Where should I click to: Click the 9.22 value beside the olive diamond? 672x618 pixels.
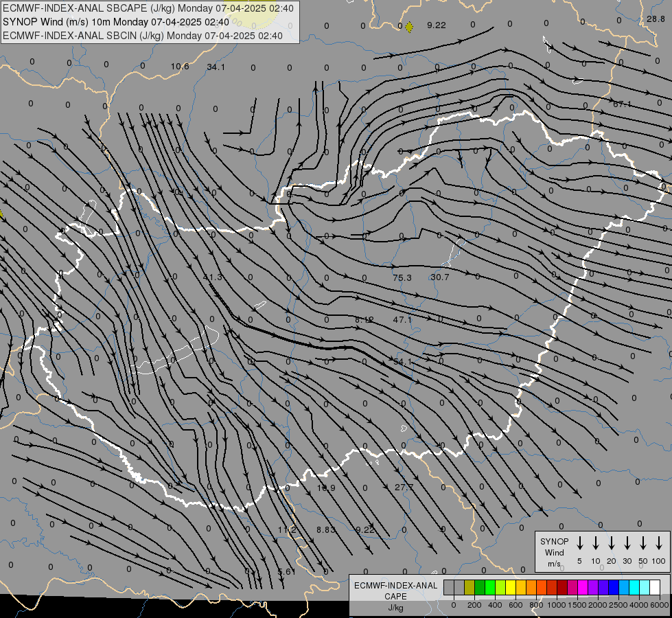(x=437, y=25)
